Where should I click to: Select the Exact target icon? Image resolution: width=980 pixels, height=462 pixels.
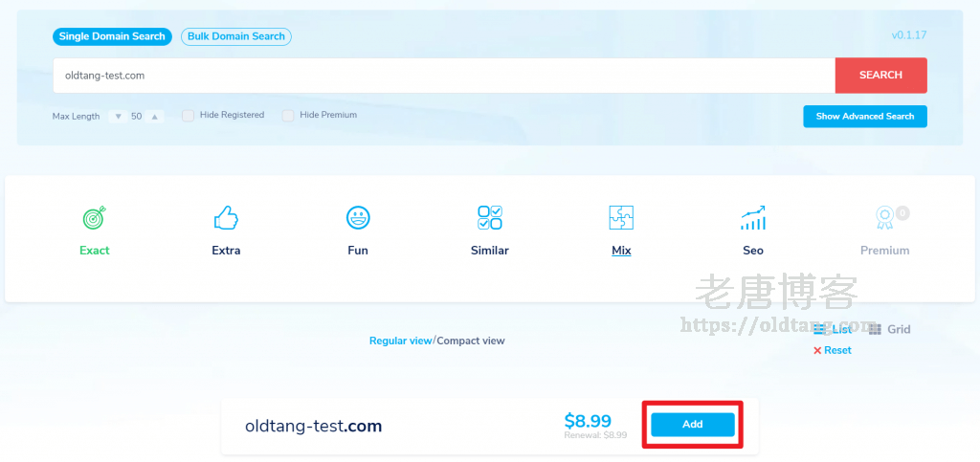[x=94, y=219]
